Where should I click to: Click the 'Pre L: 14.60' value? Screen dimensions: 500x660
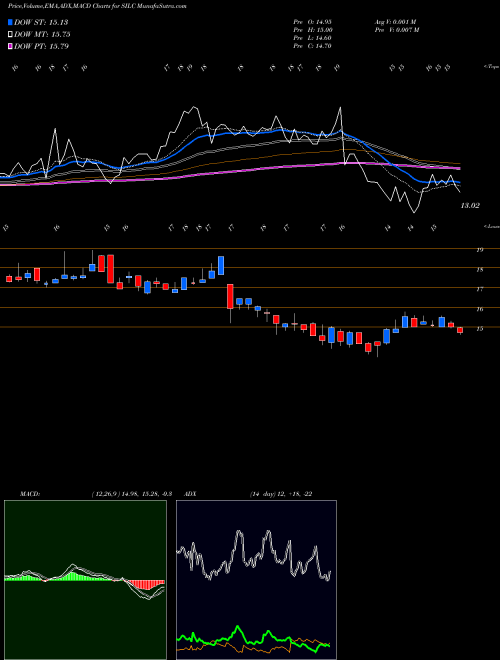click(x=313, y=38)
